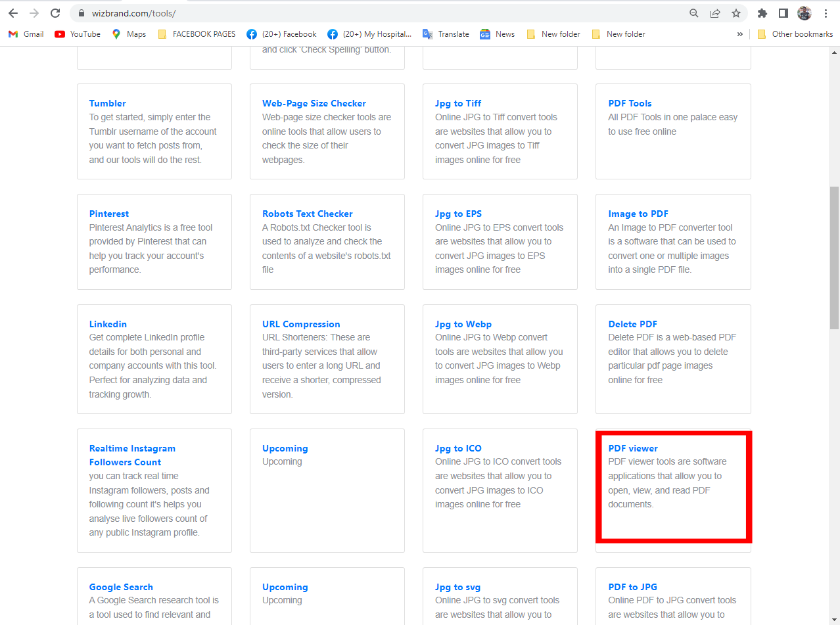Click the Chrome profile avatar
Screen dimensions: 840x625
804,13
